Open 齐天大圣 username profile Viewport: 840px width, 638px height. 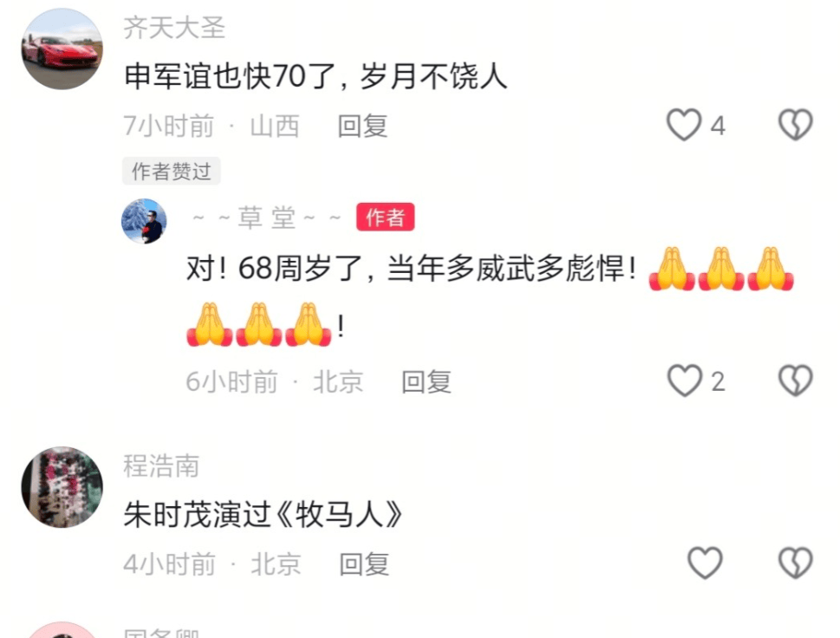tap(174, 28)
